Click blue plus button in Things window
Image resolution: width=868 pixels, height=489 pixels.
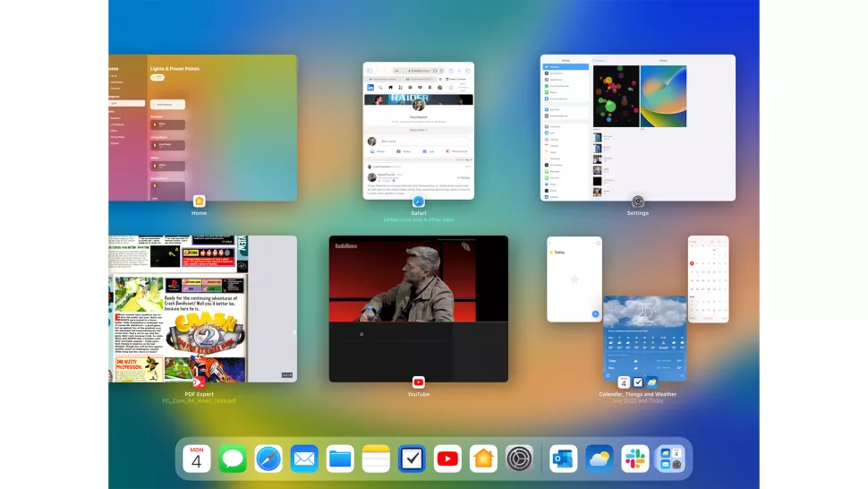coord(595,314)
